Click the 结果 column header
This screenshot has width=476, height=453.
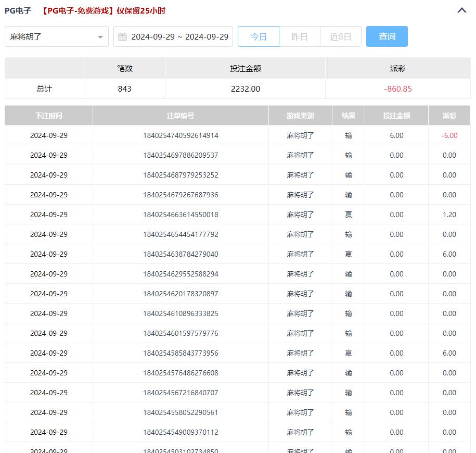[349, 116]
